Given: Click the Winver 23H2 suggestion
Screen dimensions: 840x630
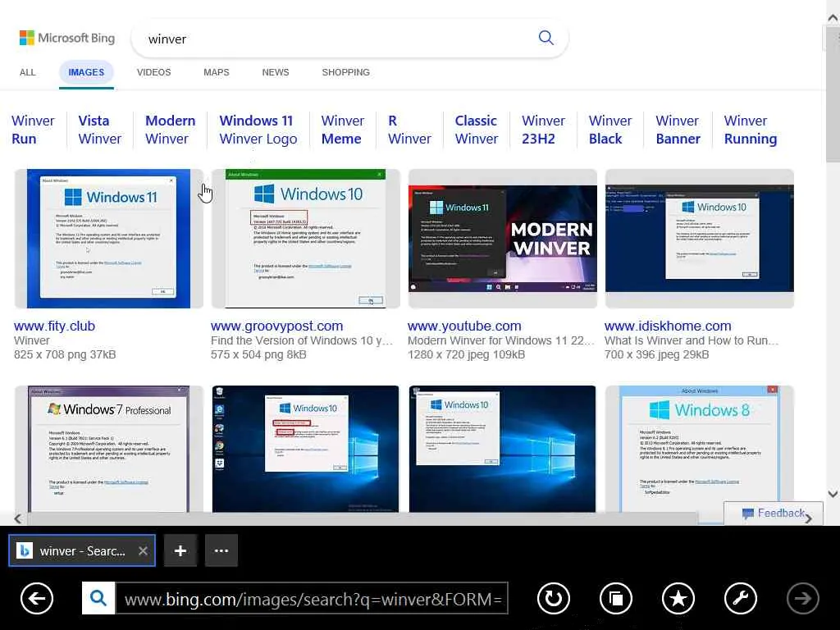Looking at the screenshot, I should (x=543, y=130).
